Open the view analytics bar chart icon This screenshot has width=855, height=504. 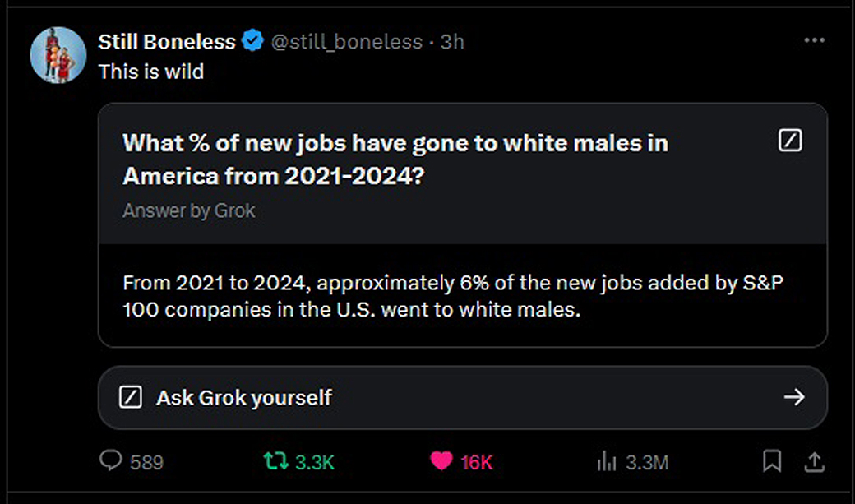click(607, 461)
